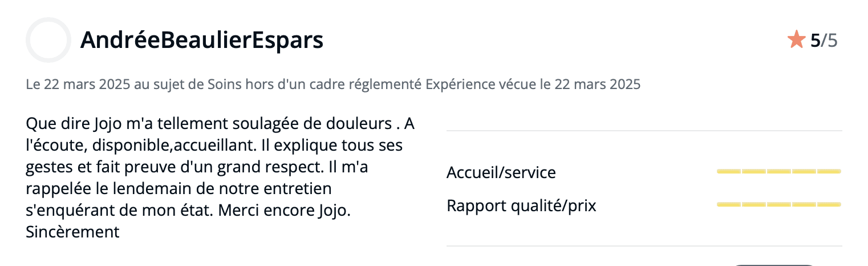Click the review date line Le 22 mars 2025
868x266 pixels.
(79, 85)
